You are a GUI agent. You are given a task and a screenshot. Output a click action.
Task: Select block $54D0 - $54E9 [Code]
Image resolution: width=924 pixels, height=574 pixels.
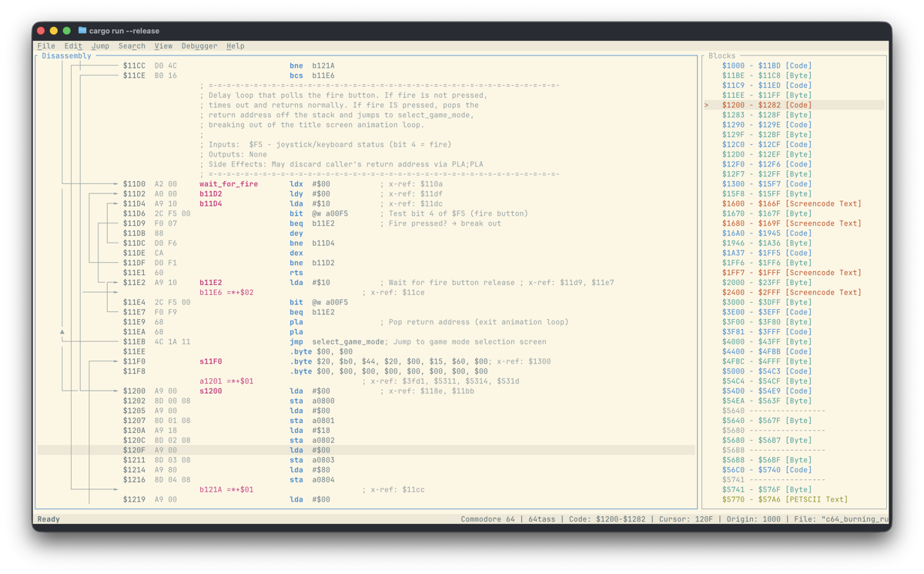pos(766,391)
